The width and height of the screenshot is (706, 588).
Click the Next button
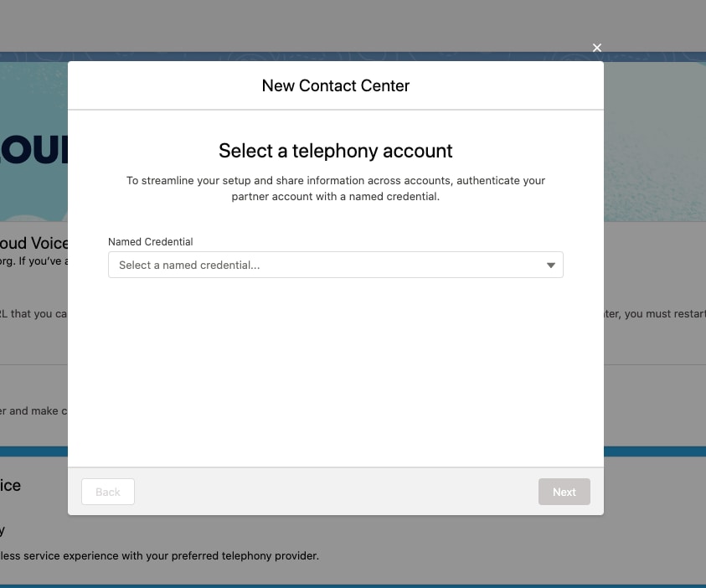564,492
